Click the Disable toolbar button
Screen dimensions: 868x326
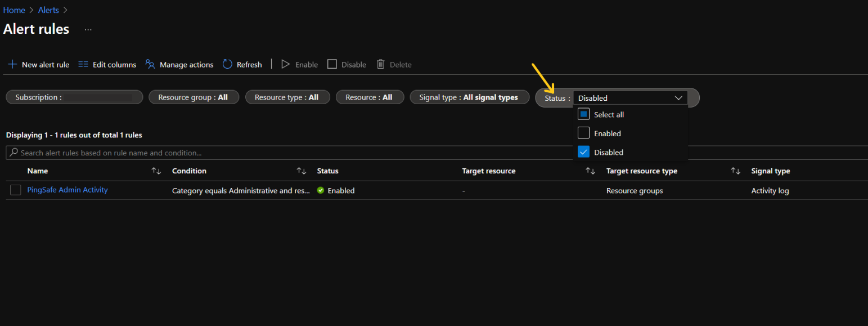click(x=347, y=65)
